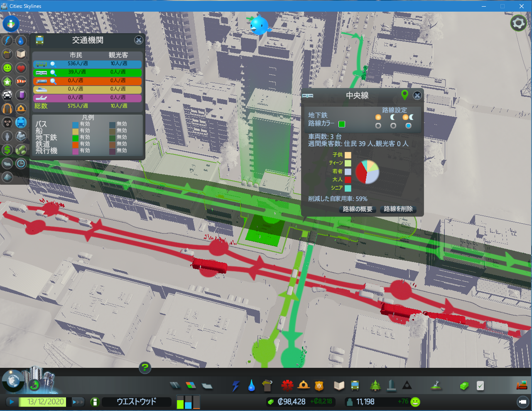Click 路線を削除 to delete line
Viewport: 532px width, 411px height.
[398, 209]
